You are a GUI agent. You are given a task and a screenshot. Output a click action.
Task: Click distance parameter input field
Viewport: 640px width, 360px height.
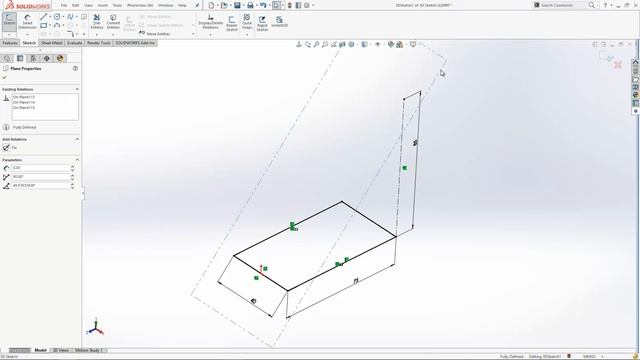40,168
